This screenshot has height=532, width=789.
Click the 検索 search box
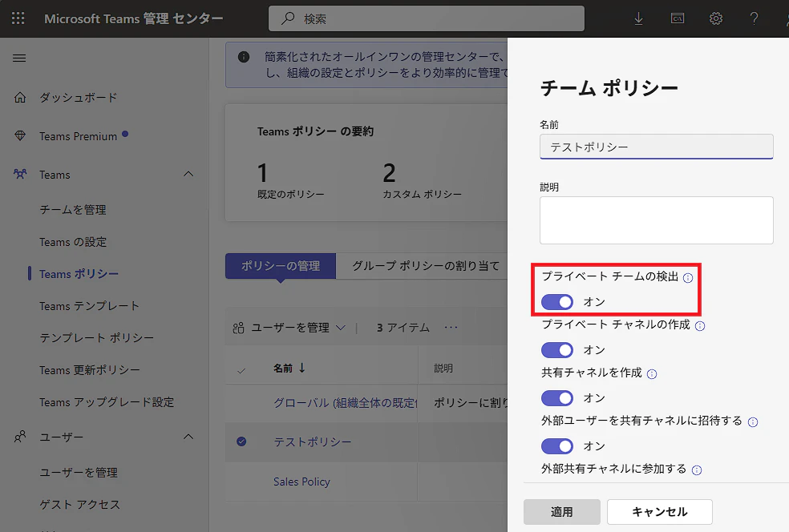427,18
